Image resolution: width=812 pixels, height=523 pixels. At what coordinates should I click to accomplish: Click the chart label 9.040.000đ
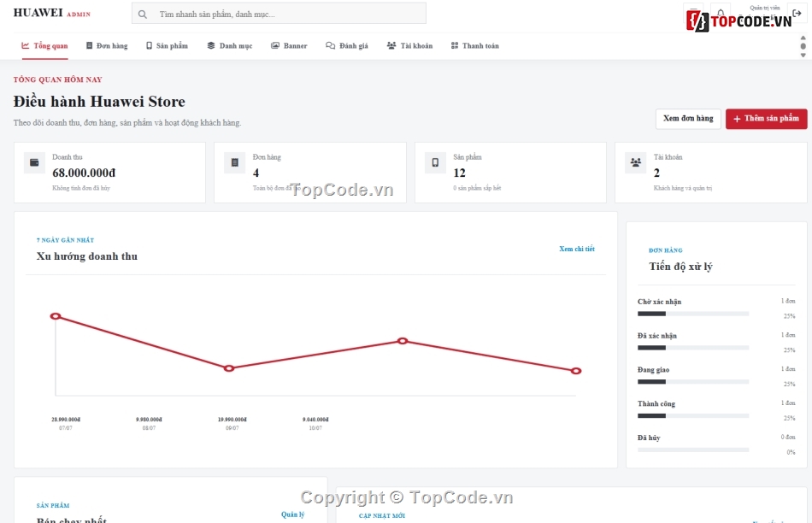click(x=315, y=420)
